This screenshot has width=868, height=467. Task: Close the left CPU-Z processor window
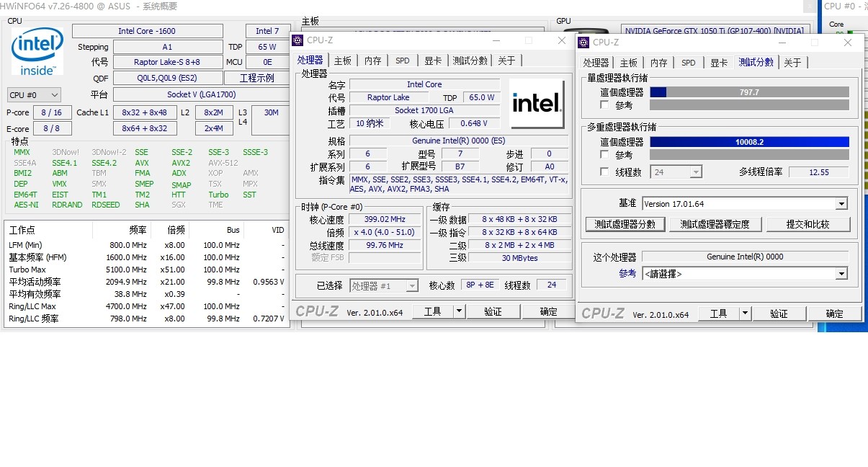point(562,40)
